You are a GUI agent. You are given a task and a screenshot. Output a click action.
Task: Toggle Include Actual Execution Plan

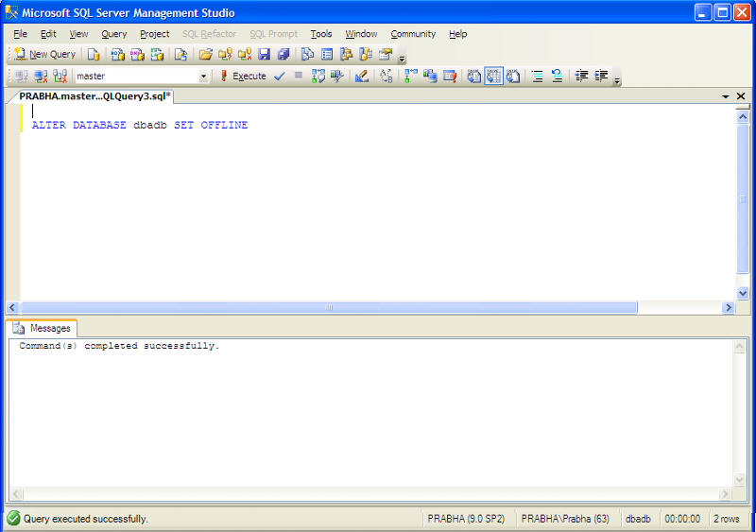(x=411, y=76)
